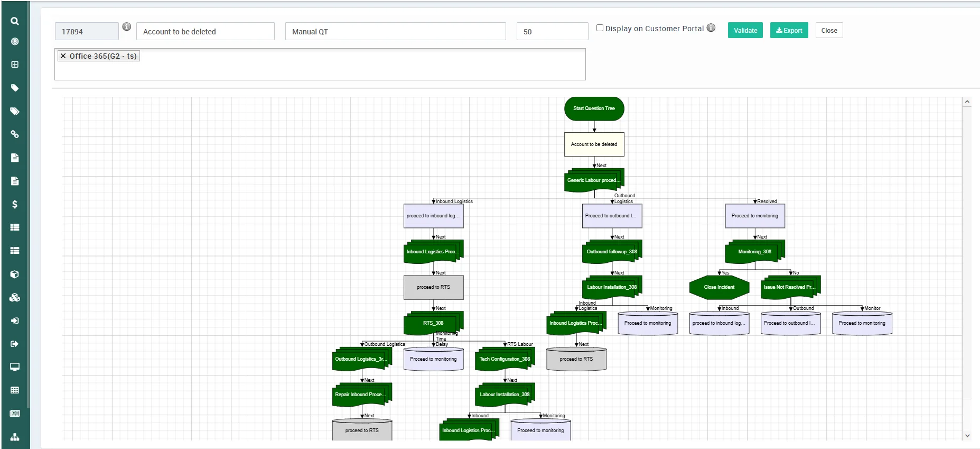Open the dollar sign sidebar icon
Image resolution: width=980 pixels, height=449 pixels.
pyautogui.click(x=15, y=204)
